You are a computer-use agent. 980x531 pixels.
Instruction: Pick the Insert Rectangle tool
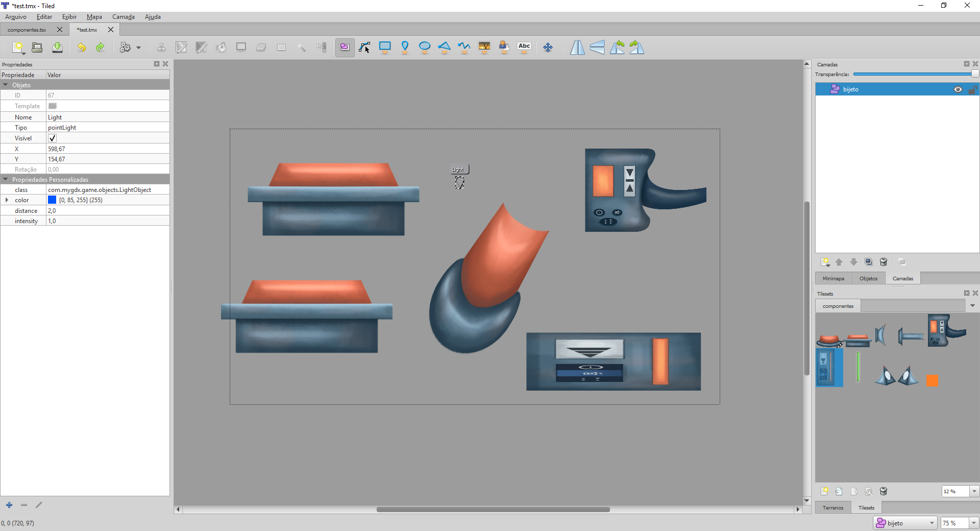pos(385,47)
